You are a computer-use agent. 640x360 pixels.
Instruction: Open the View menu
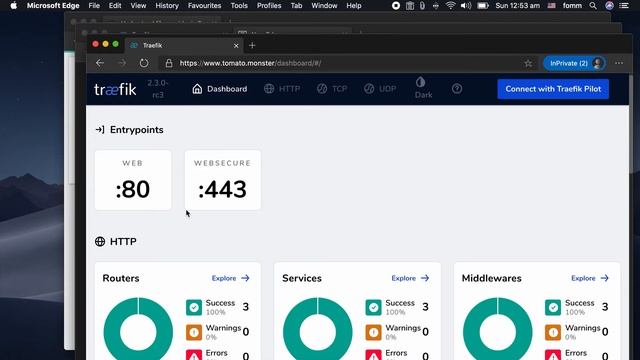pyautogui.click(x=138, y=6)
